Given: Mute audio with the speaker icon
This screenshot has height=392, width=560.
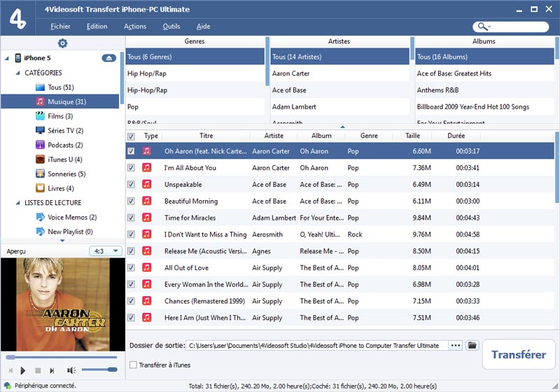Looking at the screenshot, I should 71,370.
